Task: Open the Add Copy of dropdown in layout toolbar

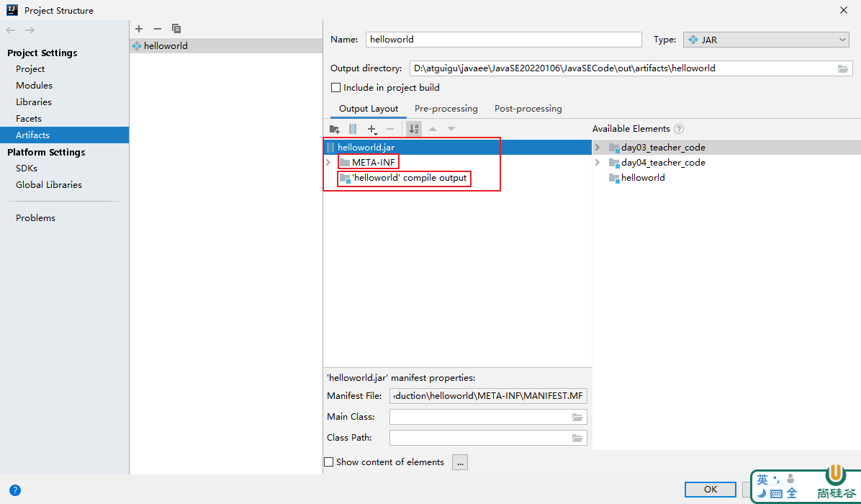Action: click(x=372, y=129)
